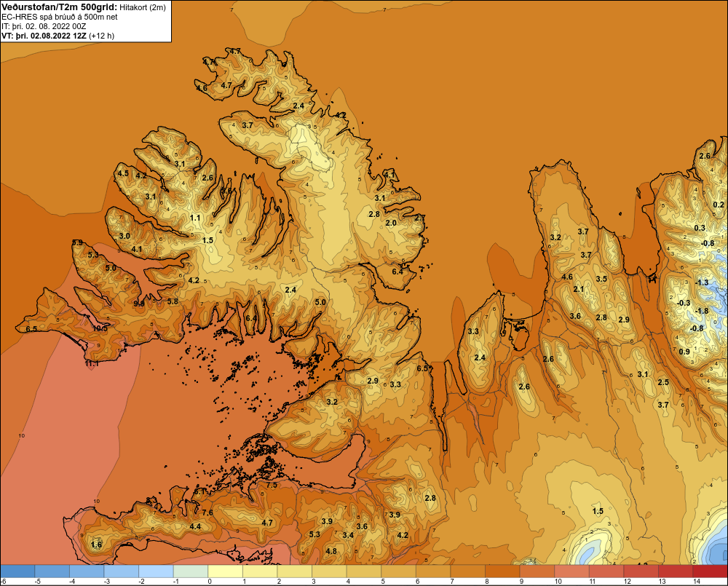The image size is (728, 586).
Task: Click the -6 label on the legend scale
Action: pyautogui.click(x=3, y=582)
